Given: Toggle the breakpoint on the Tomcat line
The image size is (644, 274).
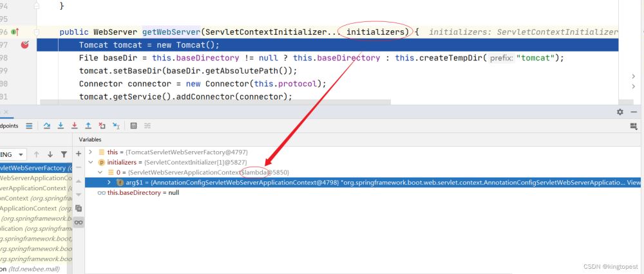Looking at the screenshot, I should point(24,45).
